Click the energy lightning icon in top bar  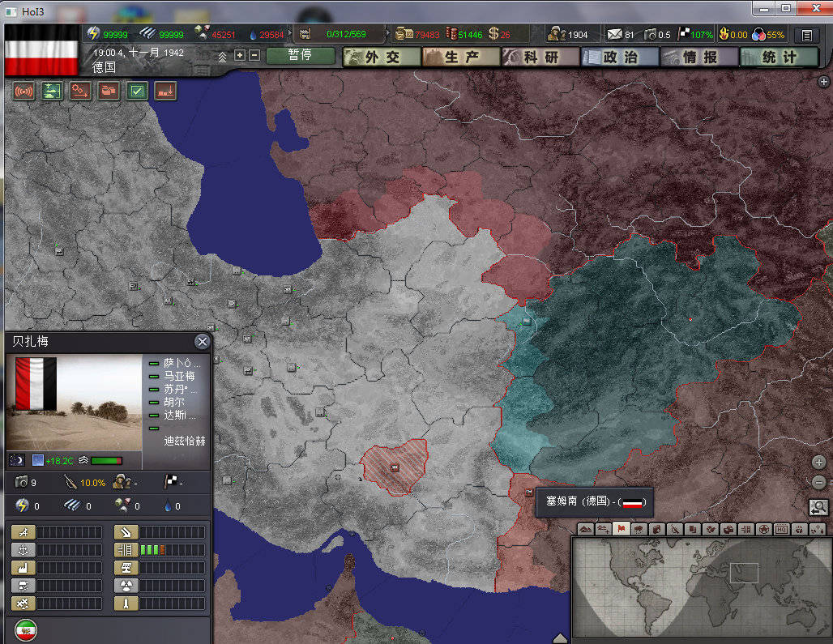pos(93,33)
